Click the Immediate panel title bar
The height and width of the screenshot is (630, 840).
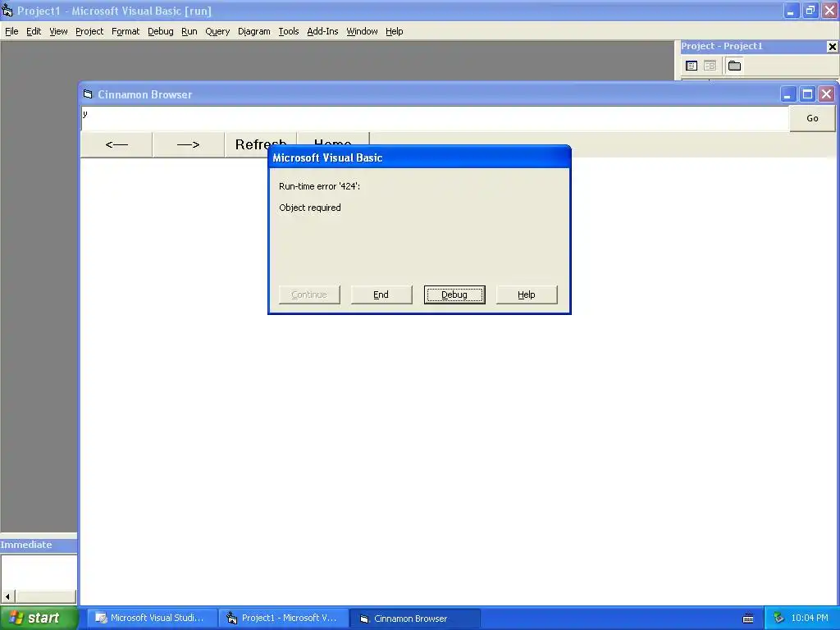[39, 545]
